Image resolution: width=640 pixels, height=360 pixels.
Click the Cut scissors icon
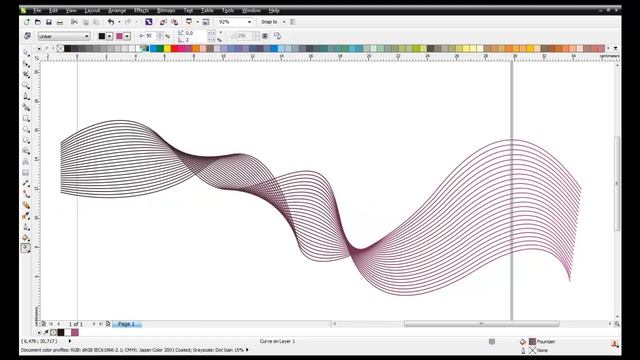(x=74, y=22)
